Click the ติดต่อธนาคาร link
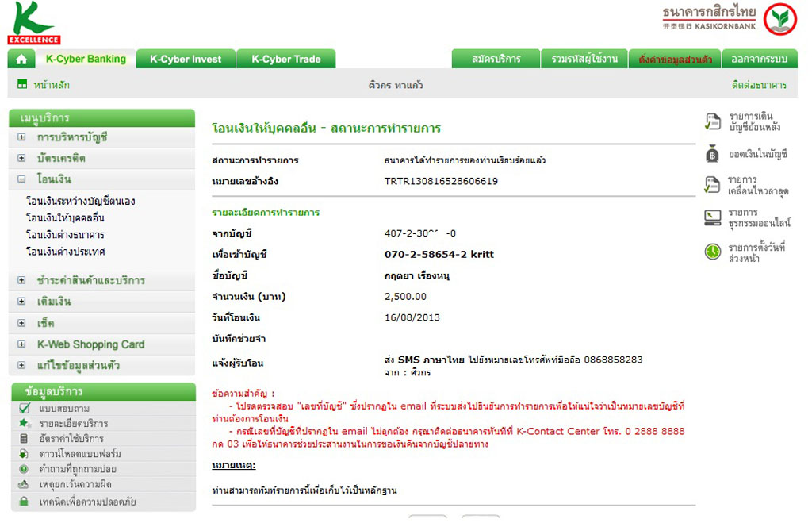812x523 pixels. click(x=759, y=84)
